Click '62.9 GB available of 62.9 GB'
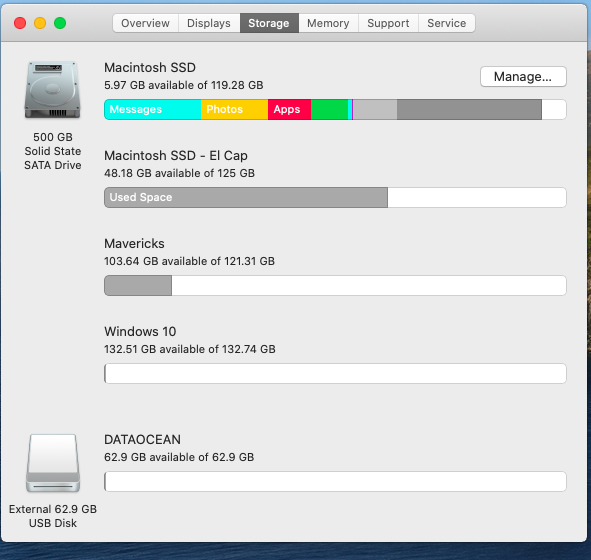This screenshot has width=591, height=560. coord(179,457)
